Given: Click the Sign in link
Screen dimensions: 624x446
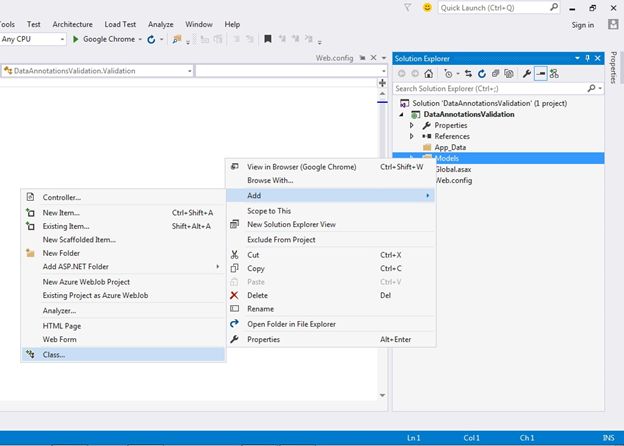Looking at the screenshot, I should pos(582,25).
